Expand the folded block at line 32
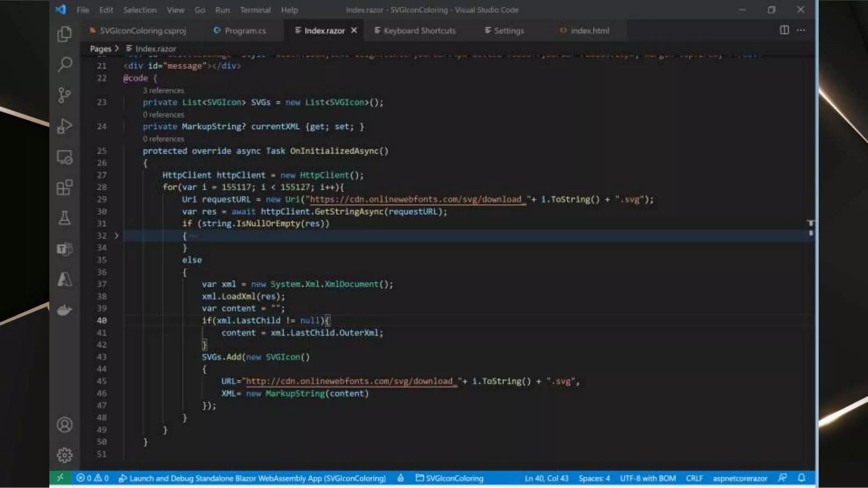The width and height of the screenshot is (868, 488). pyautogui.click(x=117, y=236)
